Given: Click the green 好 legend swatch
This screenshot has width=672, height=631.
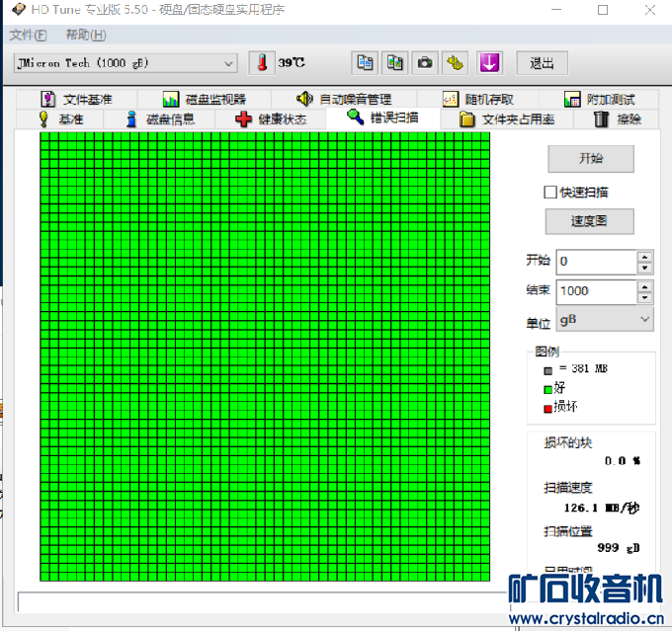Looking at the screenshot, I should click(547, 389).
